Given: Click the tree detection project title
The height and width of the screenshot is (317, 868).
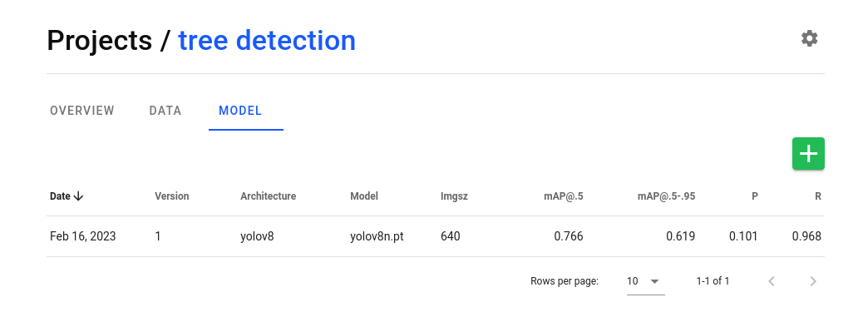Looking at the screenshot, I should [267, 41].
